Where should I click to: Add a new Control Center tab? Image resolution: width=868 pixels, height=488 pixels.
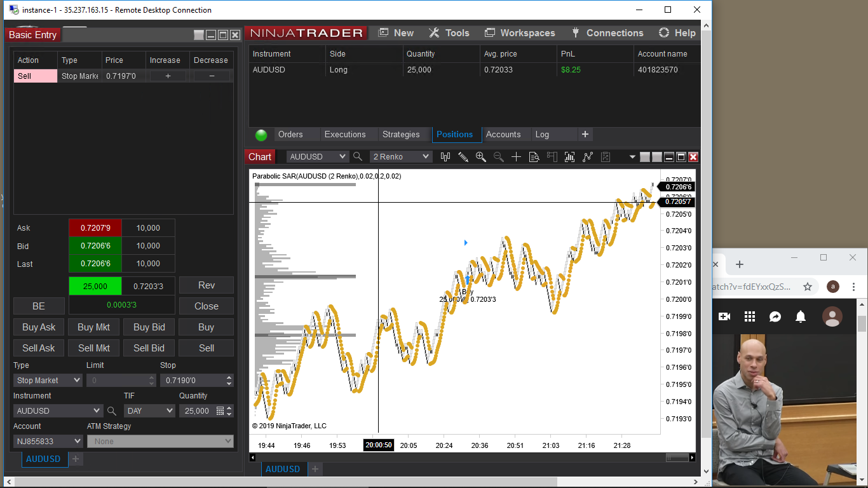tap(585, 135)
